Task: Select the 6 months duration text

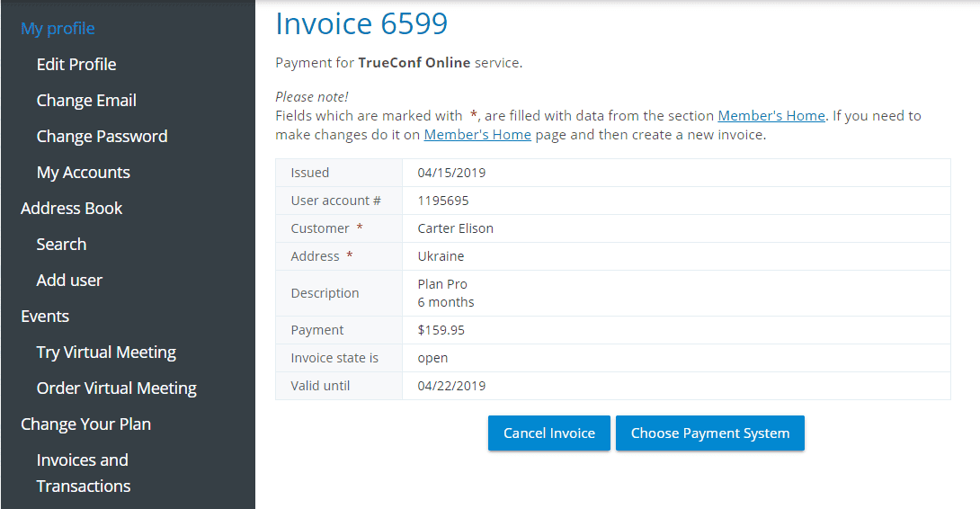Action: pyautogui.click(x=446, y=302)
